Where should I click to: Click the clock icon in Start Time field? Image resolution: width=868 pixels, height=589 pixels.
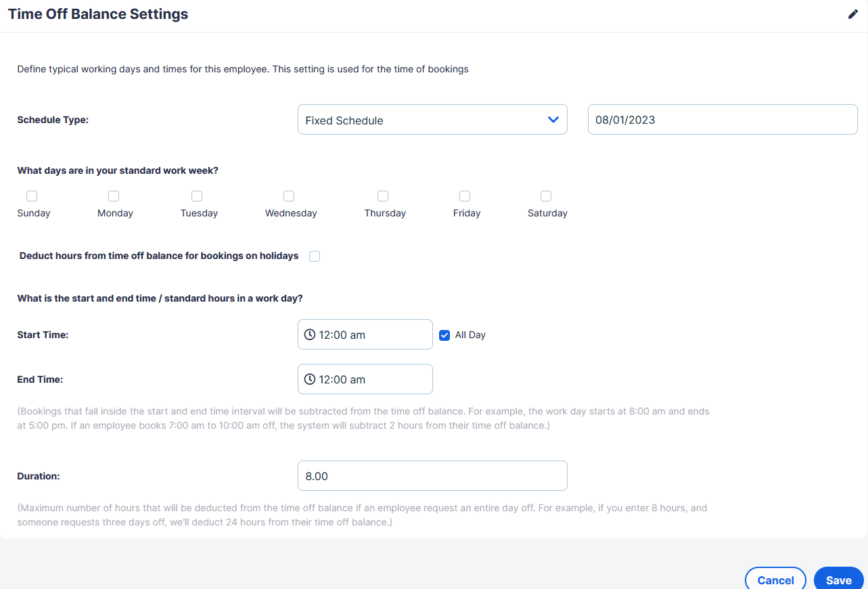(310, 335)
